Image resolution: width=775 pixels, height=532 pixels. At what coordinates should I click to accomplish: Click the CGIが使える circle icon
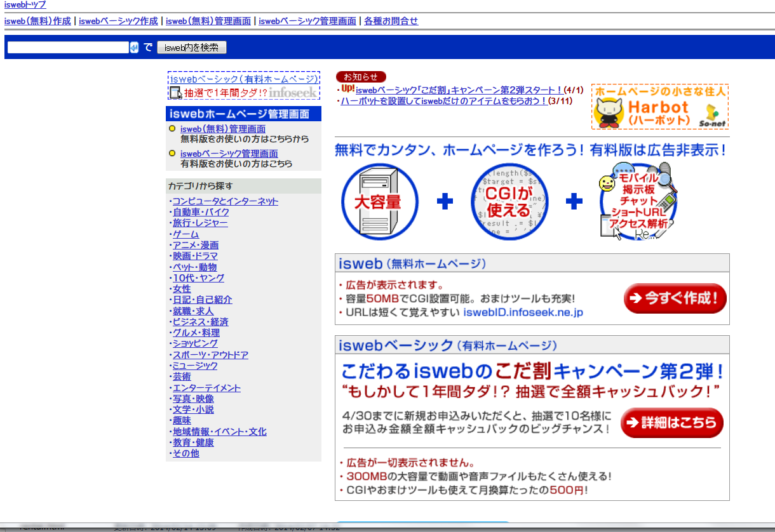(x=508, y=202)
